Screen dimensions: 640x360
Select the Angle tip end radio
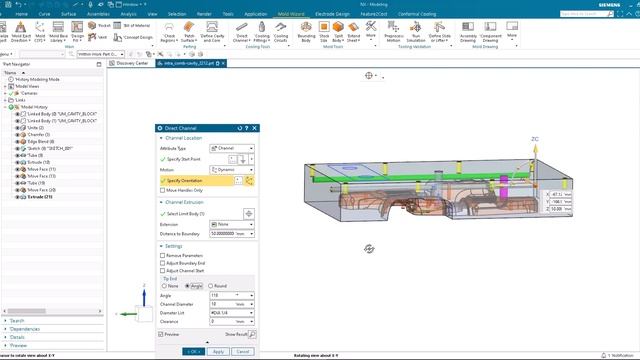pos(187,286)
